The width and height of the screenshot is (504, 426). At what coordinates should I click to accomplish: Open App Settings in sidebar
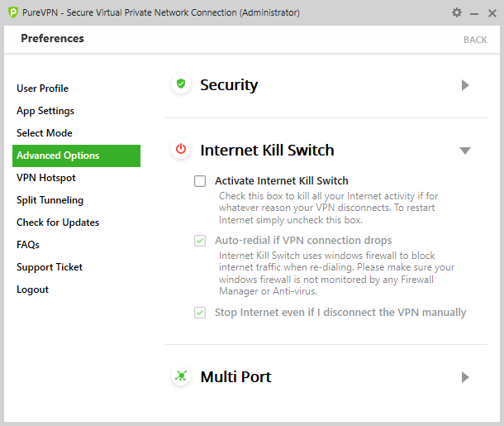45,111
